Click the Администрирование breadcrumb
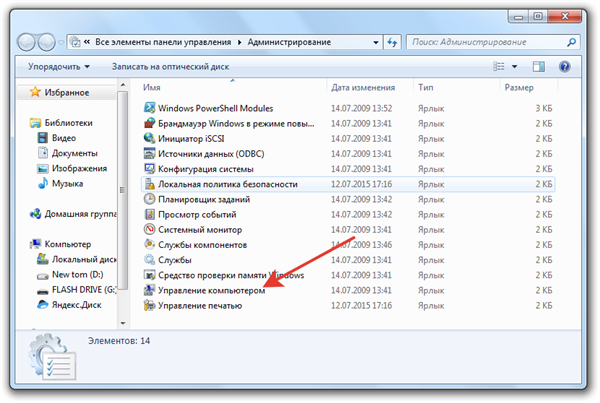This screenshot has height=403, width=600. (289, 42)
